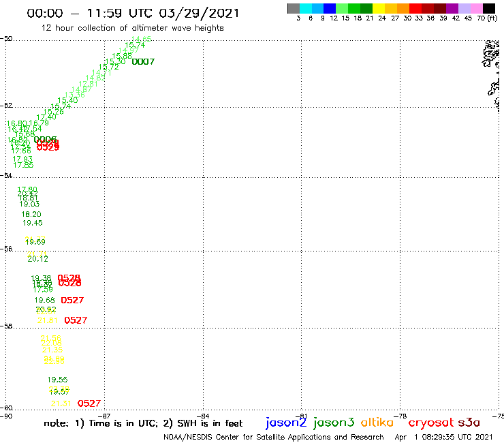Click the -78 longitude axis label
The image size is (504, 443).
coord(400,416)
